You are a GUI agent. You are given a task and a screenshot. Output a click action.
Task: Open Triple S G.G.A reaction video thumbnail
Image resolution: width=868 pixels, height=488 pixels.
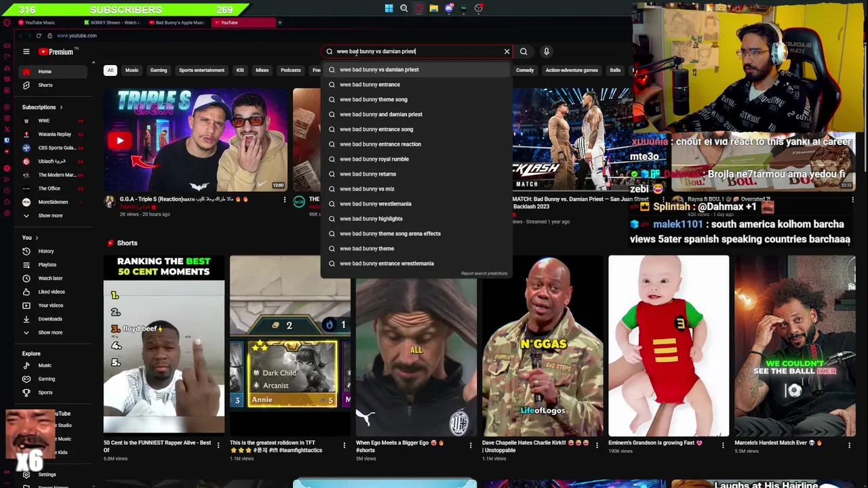[x=196, y=139]
